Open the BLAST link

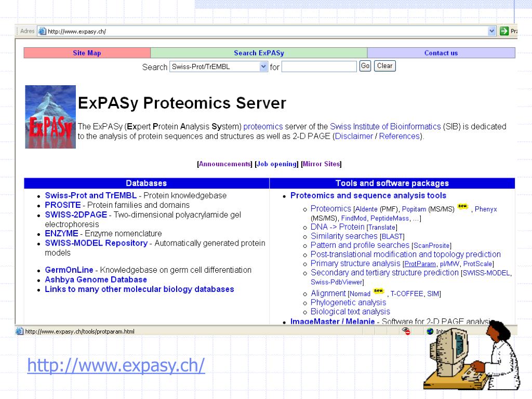(392, 236)
